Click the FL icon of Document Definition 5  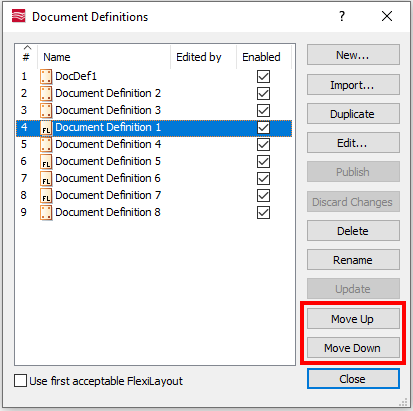(x=46, y=161)
